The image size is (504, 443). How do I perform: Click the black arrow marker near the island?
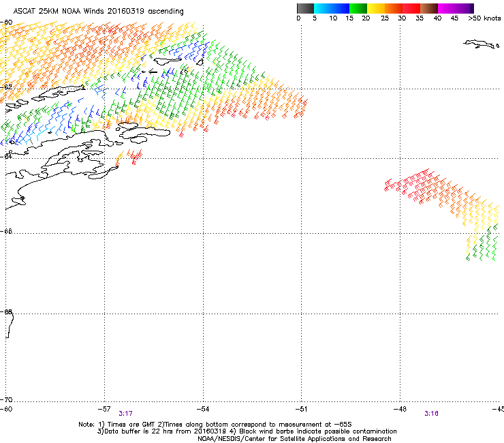coord(153,72)
